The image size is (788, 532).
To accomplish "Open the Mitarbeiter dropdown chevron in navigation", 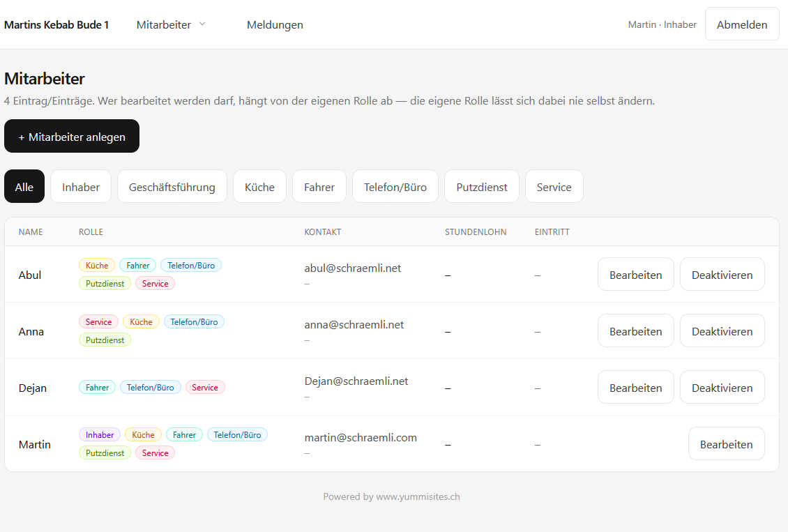I will [x=202, y=24].
